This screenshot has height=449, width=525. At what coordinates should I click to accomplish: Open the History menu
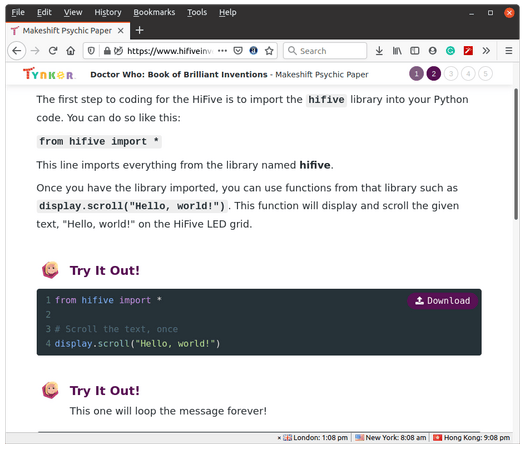pos(108,12)
